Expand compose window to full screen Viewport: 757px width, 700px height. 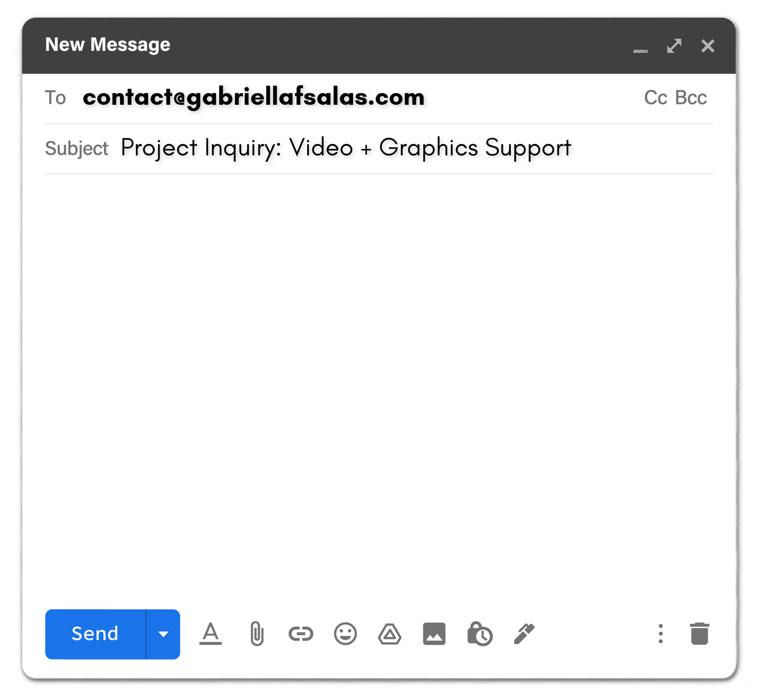pyautogui.click(x=674, y=46)
